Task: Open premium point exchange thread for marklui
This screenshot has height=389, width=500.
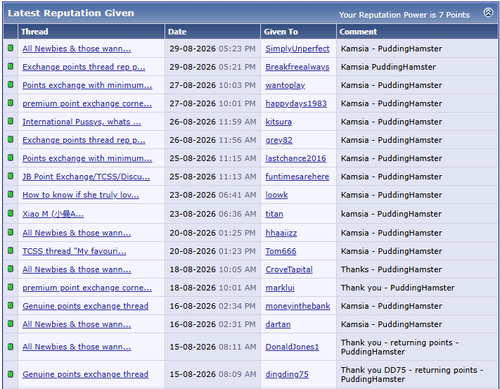Action: (x=87, y=288)
